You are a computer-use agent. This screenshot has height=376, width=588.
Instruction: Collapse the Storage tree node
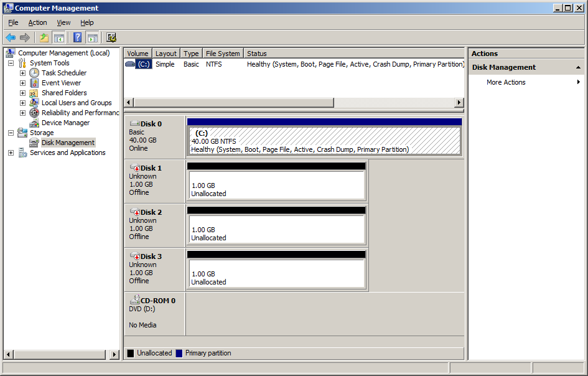[x=11, y=133]
